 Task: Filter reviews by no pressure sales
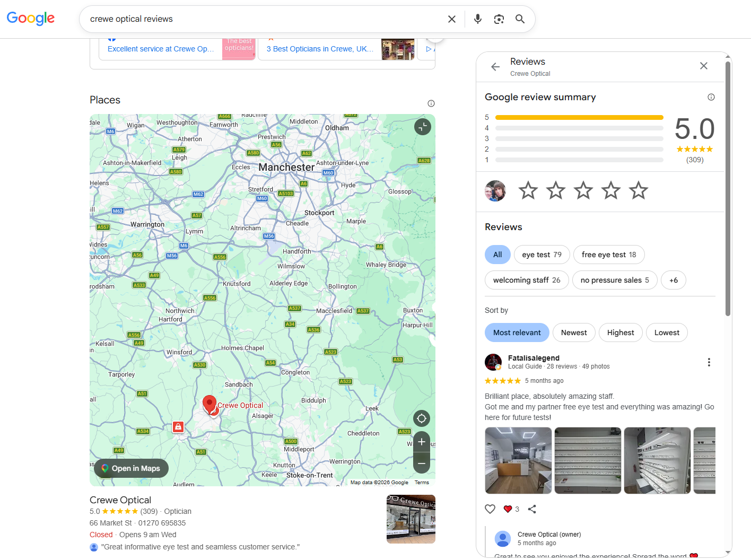coord(615,280)
